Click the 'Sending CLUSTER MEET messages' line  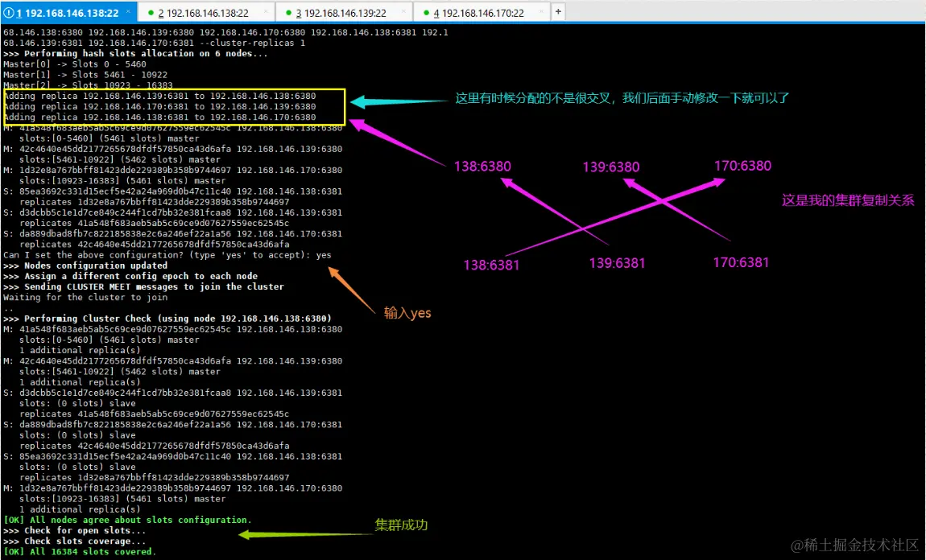143,287
